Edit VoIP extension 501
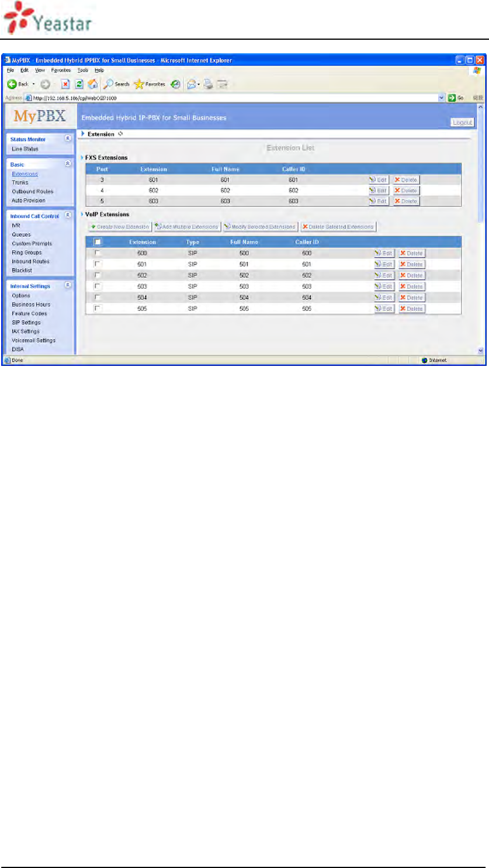This screenshot has height=868, width=489. point(384,264)
